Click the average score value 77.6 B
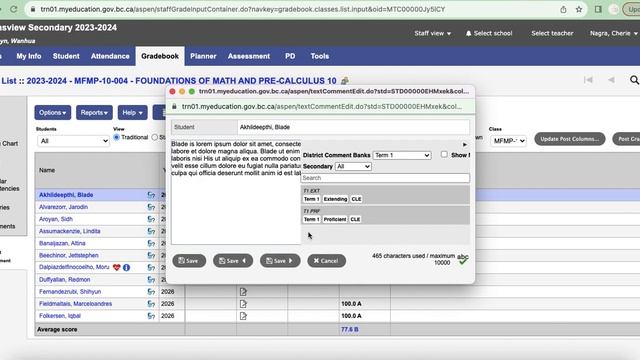 pos(350,329)
